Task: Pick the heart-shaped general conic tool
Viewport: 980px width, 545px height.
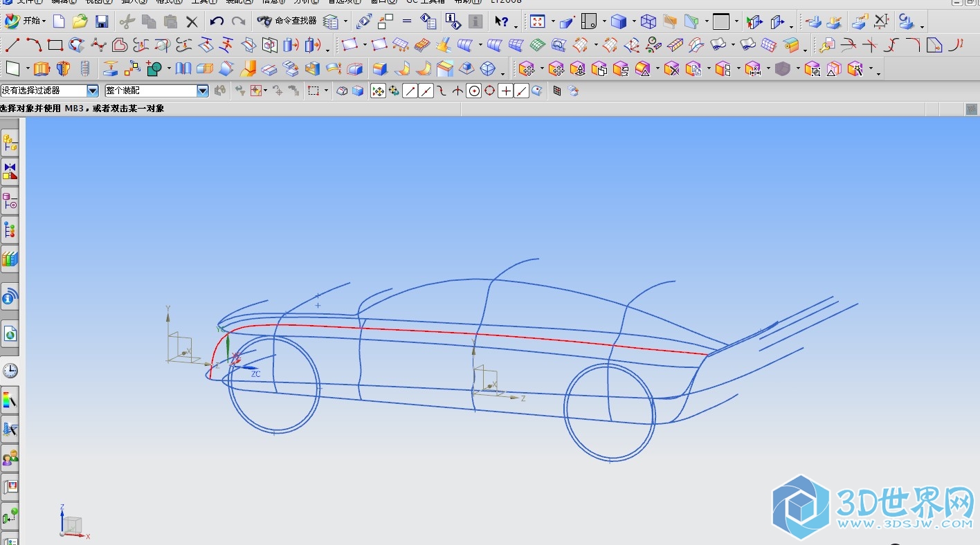Action: click(120, 46)
